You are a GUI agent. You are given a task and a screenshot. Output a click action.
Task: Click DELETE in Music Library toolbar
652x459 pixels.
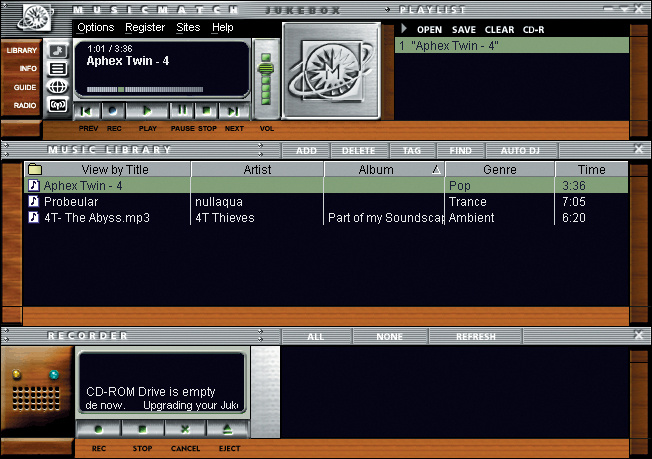pyautogui.click(x=358, y=151)
